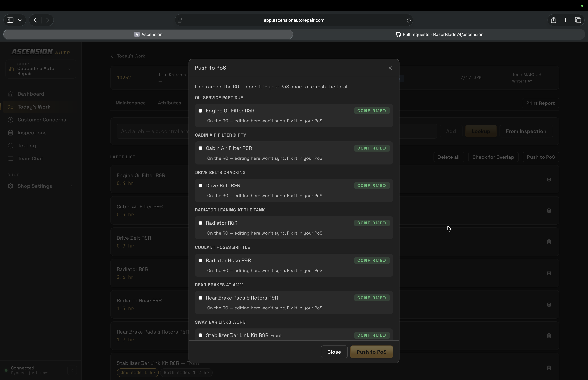588x380 pixels.
Task: Click the browser Share icon
Action: 553,20
